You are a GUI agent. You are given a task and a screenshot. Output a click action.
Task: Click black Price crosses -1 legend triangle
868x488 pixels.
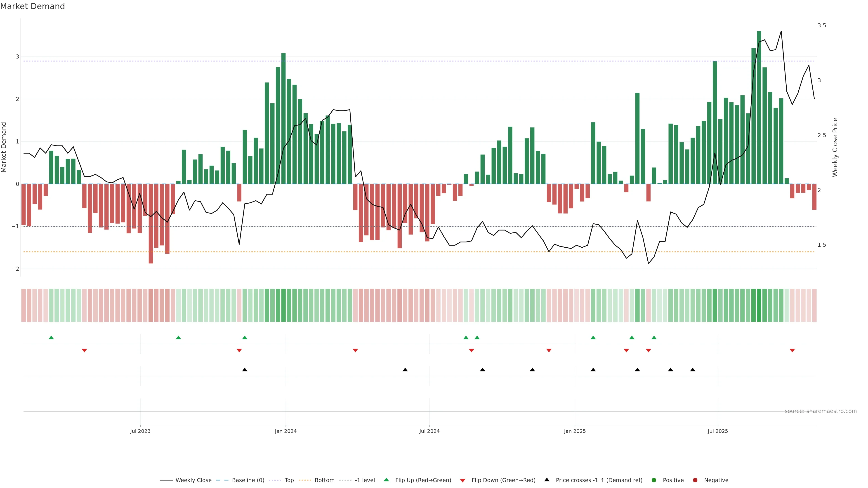click(x=547, y=480)
